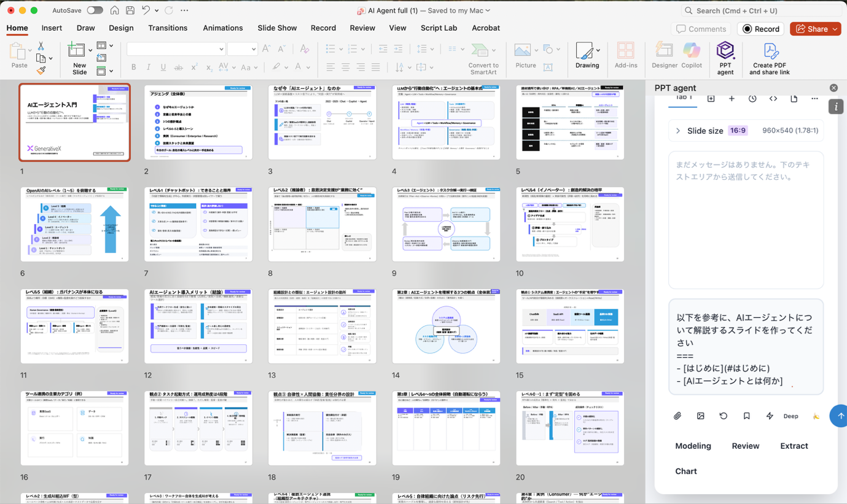Open the Script Lab tab
Screen dimensions: 847x504
pyautogui.click(x=439, y=28)
